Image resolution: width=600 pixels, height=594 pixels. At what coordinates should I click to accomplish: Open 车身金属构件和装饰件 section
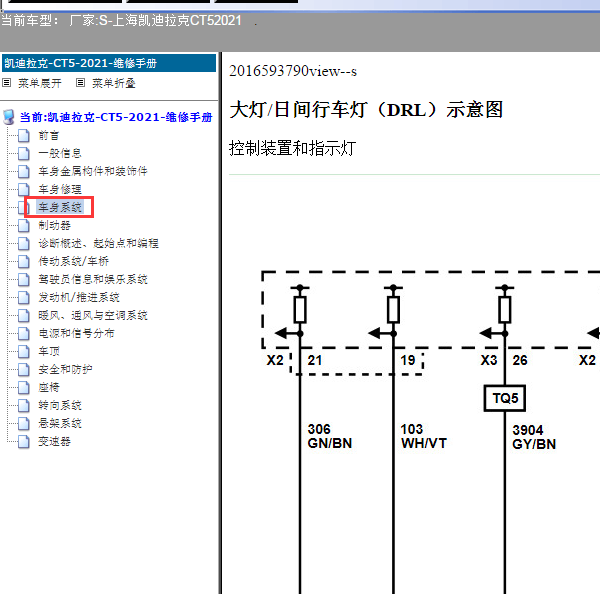pos(93,171)
